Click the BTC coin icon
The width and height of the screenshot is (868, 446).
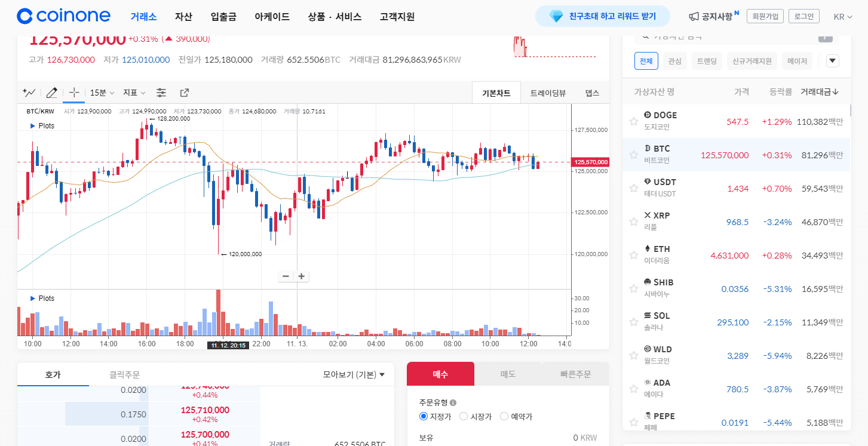pos(648,148)
